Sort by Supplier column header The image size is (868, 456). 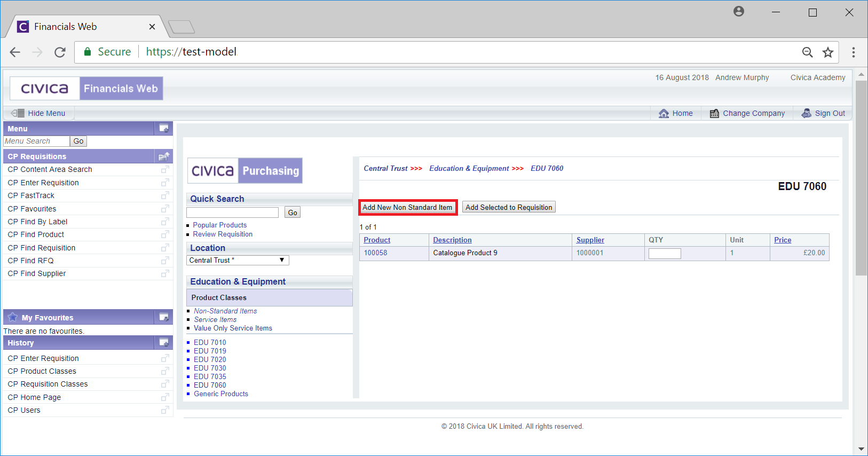[x=590, y=240]
